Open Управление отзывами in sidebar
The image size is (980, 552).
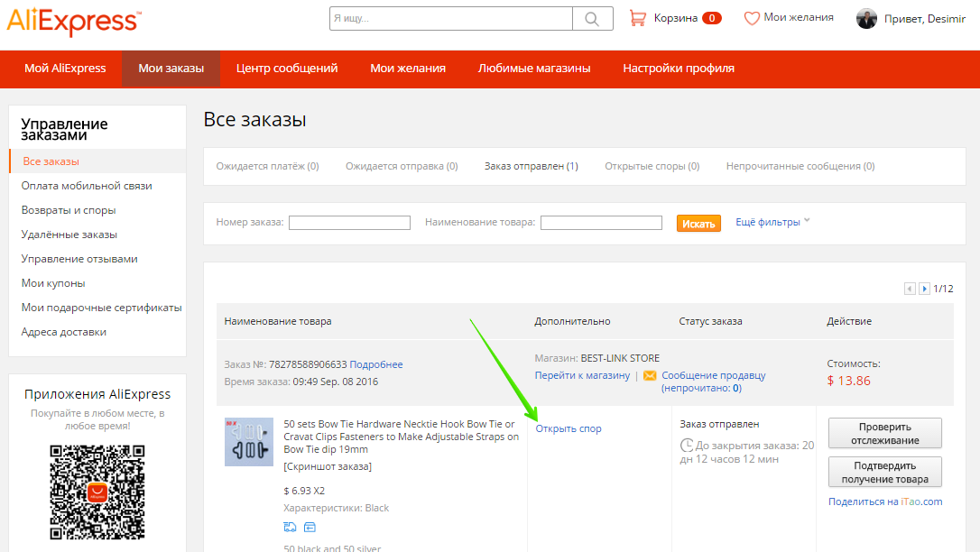[x=79, y=259]
